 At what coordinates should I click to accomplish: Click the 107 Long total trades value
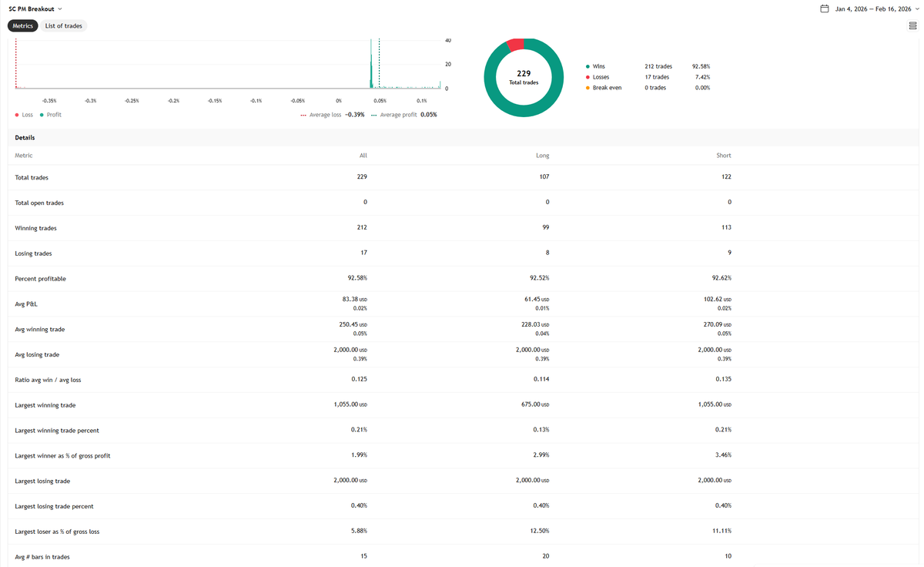(x=544, y=177)
